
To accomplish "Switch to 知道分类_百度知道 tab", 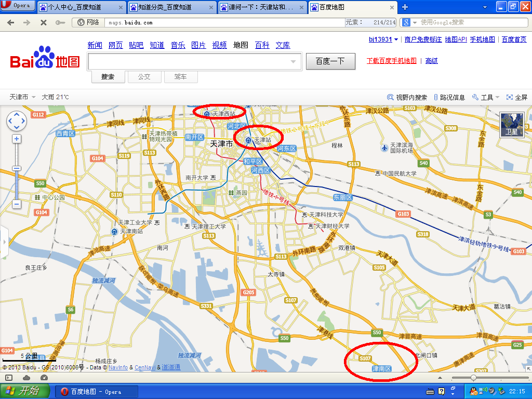I will coord(171,7).
